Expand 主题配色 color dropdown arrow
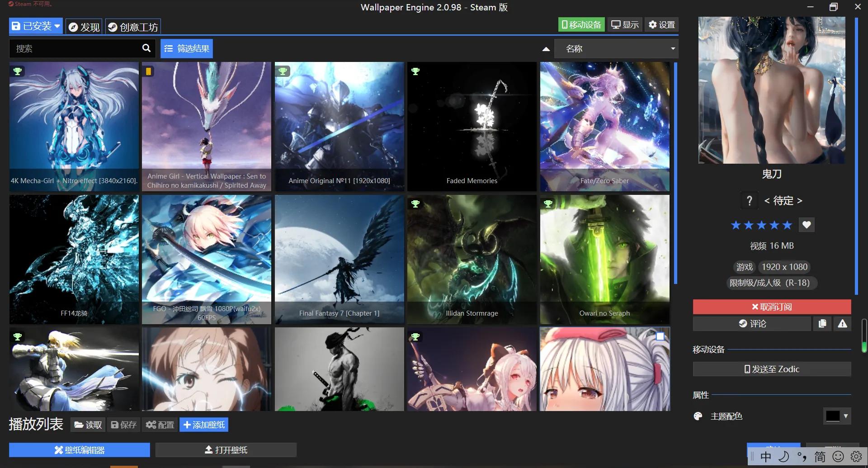This screenshot has width=868, height=468. click(x=846, y=416)
